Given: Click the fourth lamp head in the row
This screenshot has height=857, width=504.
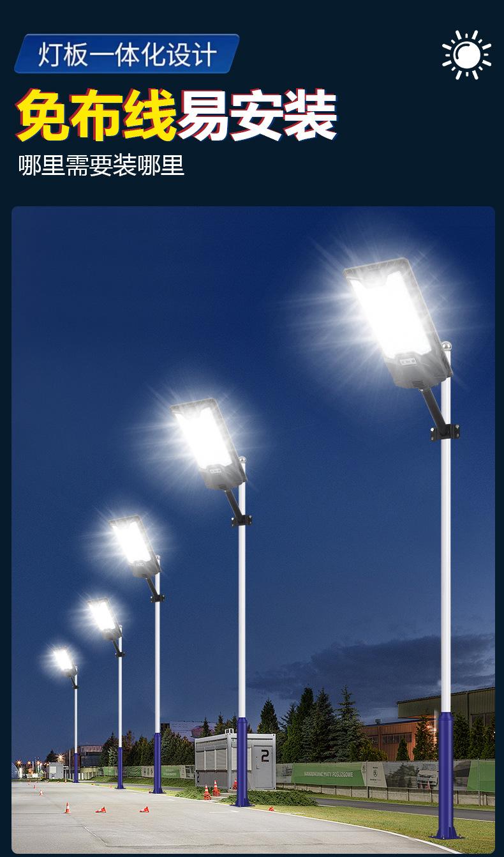Looking at the screenshot, I should (105, 618).
